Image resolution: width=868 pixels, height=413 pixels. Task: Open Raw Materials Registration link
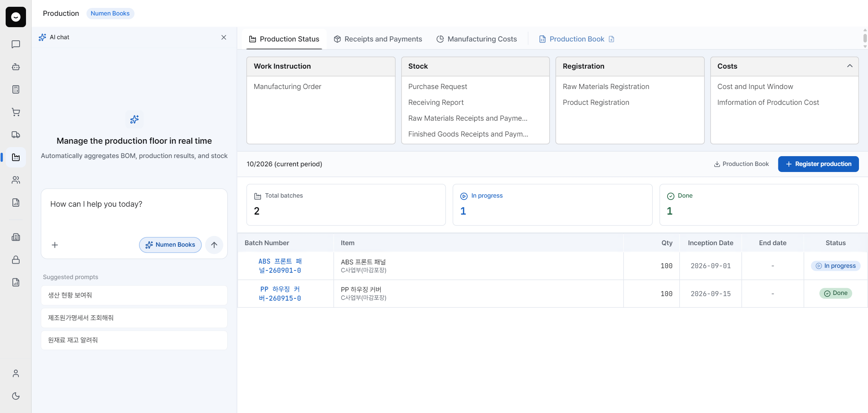(x=606, y=87)
